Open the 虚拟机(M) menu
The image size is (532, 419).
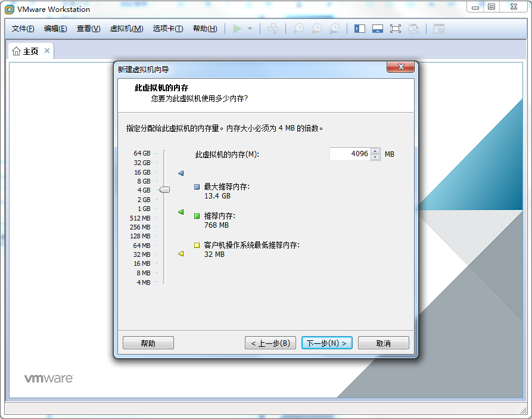(x=126, y=29)
